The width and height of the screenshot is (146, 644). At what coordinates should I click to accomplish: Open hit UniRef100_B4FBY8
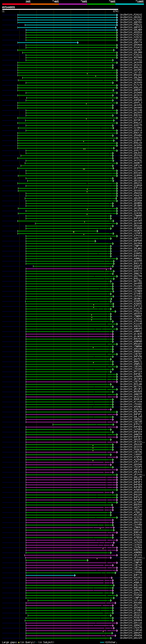[x=131, y=269]
